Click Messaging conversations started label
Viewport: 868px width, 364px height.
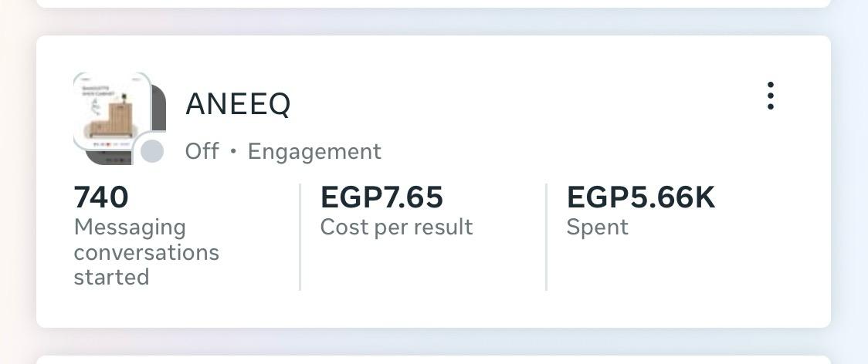(146, 252)
